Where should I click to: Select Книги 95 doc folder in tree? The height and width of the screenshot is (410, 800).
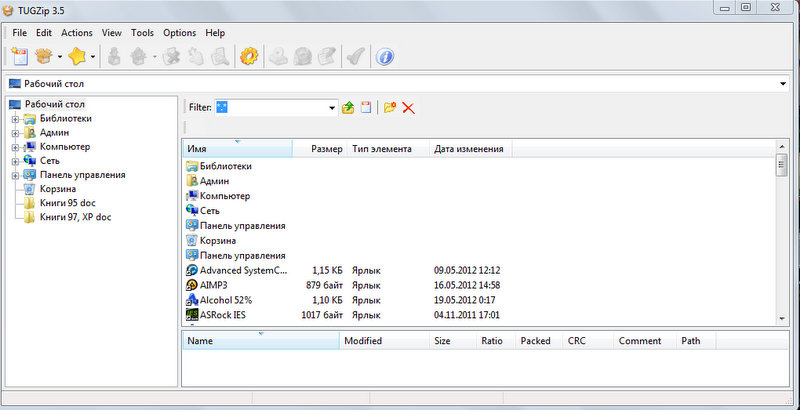(x=67, y=203)
